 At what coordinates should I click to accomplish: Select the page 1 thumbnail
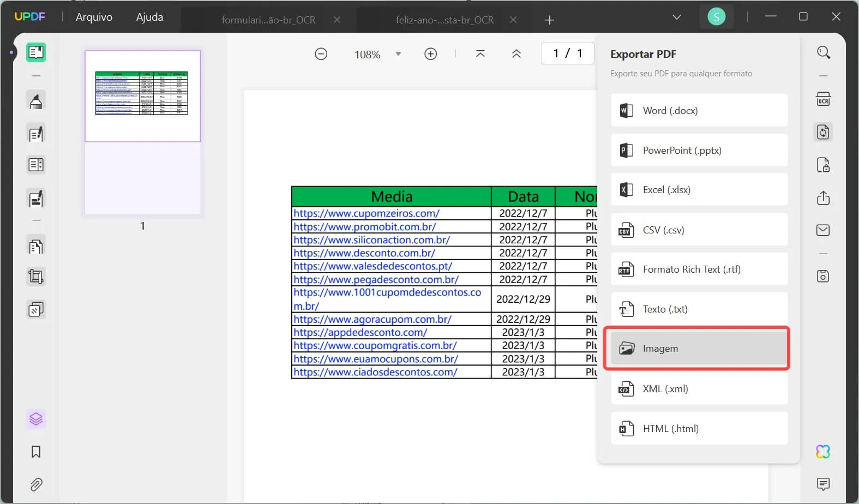tap(142, 97)
